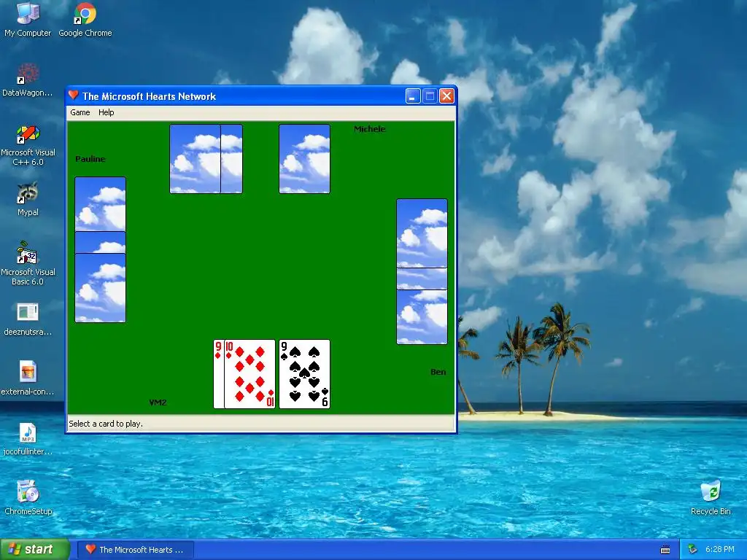This screenshot has width=747, height=560.
Task: Select the Recycle Bin icon
Action: pos(711,498)
